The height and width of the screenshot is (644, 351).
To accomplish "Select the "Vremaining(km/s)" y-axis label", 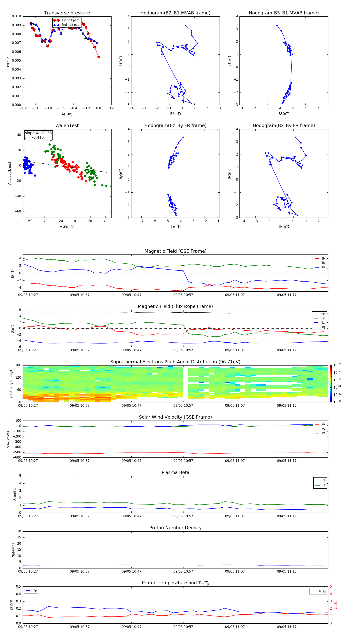I will coord(10,173).
